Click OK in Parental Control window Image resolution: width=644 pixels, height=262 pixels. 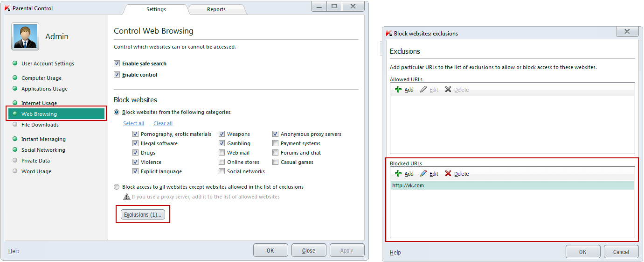point(270,250)
